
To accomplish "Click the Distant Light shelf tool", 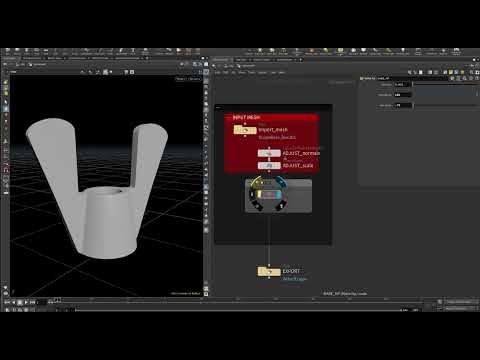I will [325, 52].
